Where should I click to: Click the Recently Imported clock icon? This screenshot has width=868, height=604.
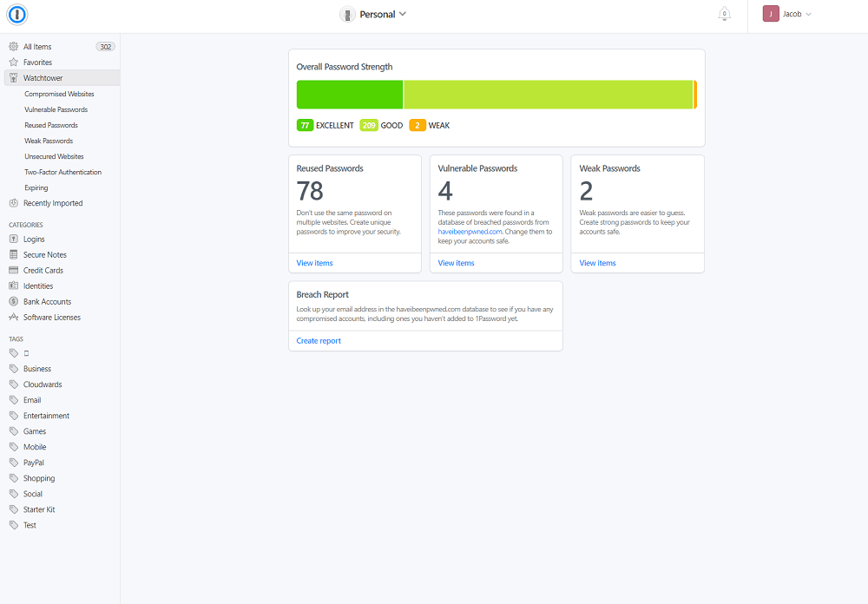(14, 203)
